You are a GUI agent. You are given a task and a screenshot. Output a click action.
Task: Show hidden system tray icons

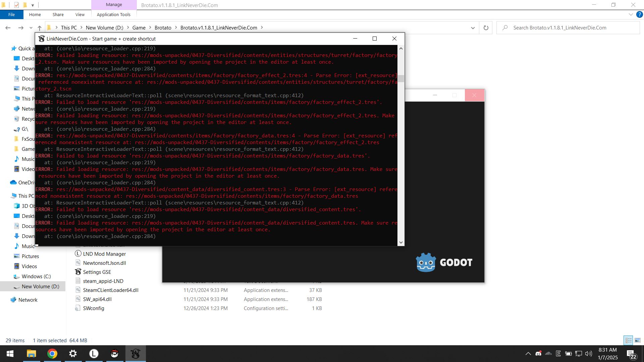point(528,353)
